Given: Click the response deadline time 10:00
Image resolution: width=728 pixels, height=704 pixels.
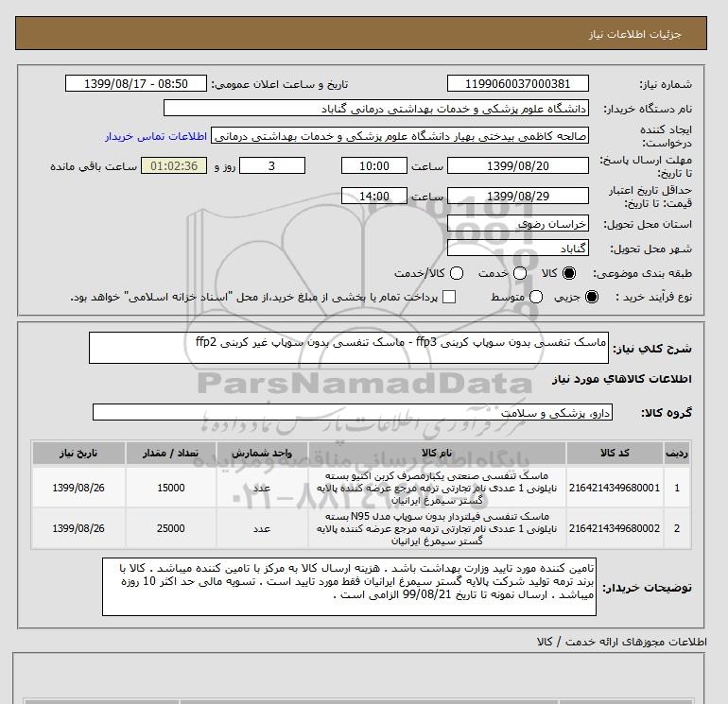Looking at the screenshot, I should click(x=374, y=165).
